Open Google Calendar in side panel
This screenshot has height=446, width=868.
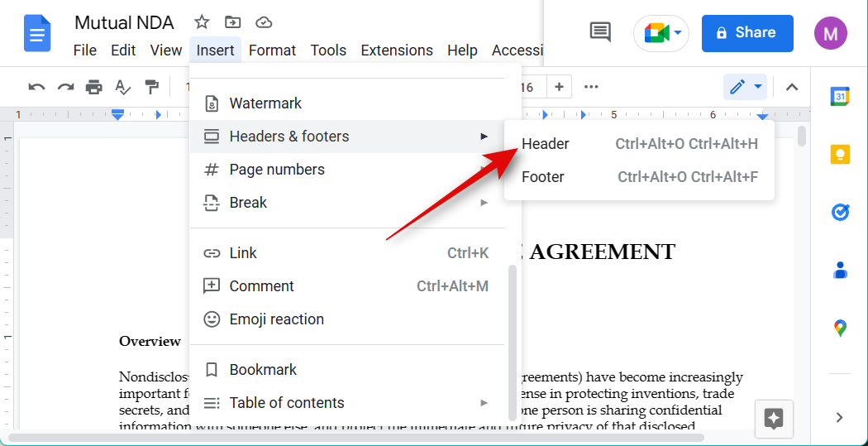point(840,97)
